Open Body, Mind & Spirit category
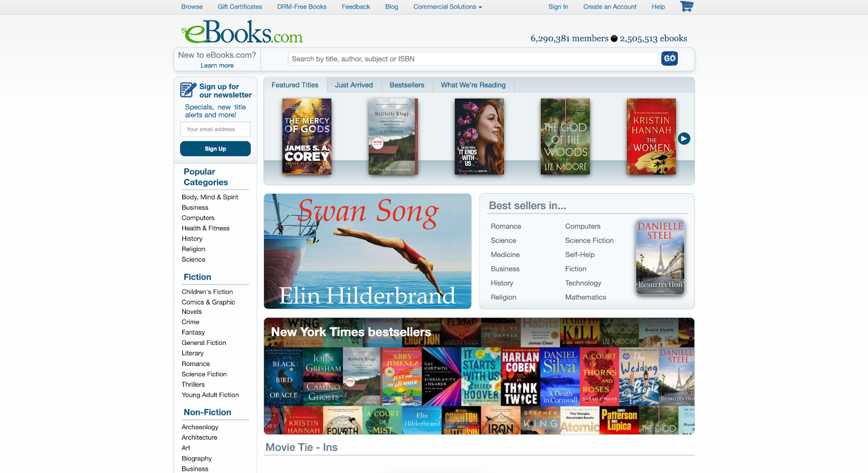Viewport: 868px width, 473px height. [210, 197]
